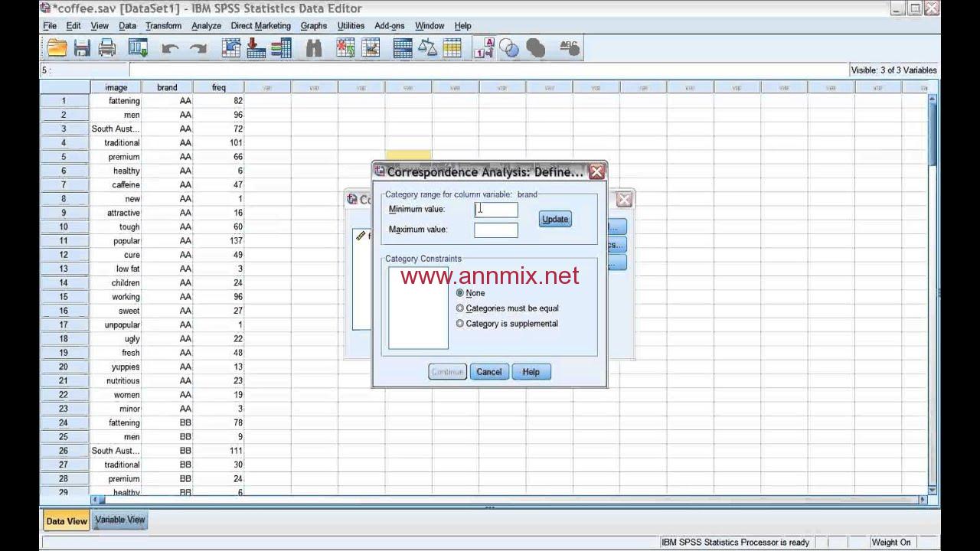Click the freq cell with value 111
Viewport: 980px width, 551px height.
(x=219, y=451)
